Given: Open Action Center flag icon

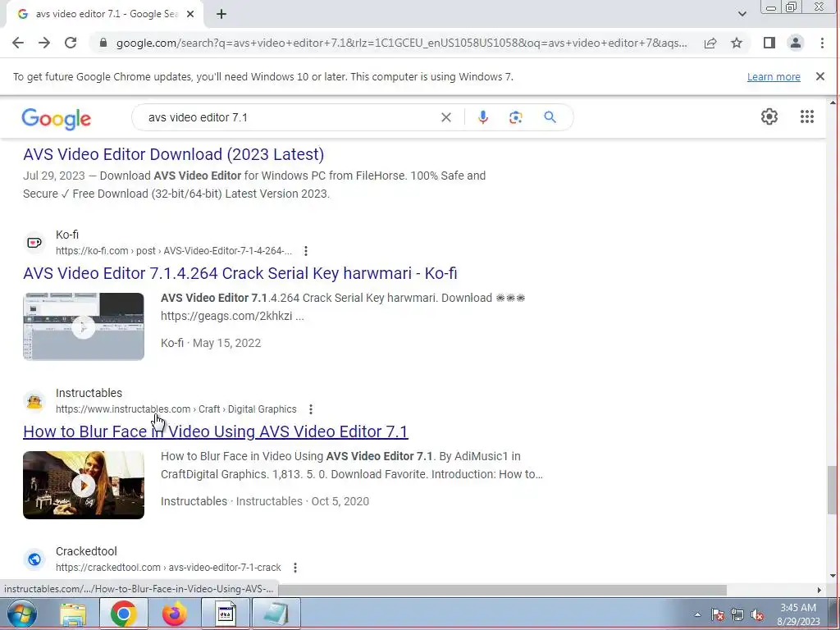Looking at the screenshot, I should coord(717,614).
